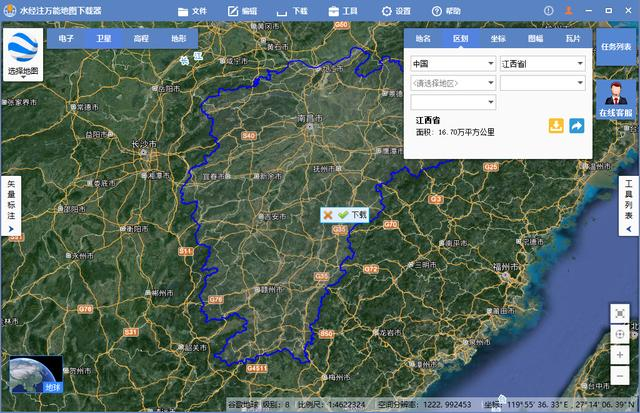This screenshot has width=640, height=413.
Task: Click the user account icon in title bar
Action: tap(569, 11)
